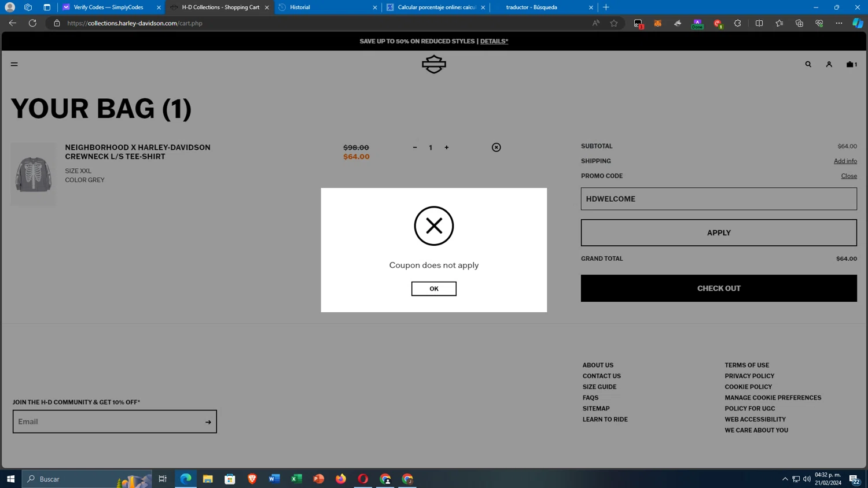
Task: Open TERMS OF USE footer link
Action: point(746,365)
